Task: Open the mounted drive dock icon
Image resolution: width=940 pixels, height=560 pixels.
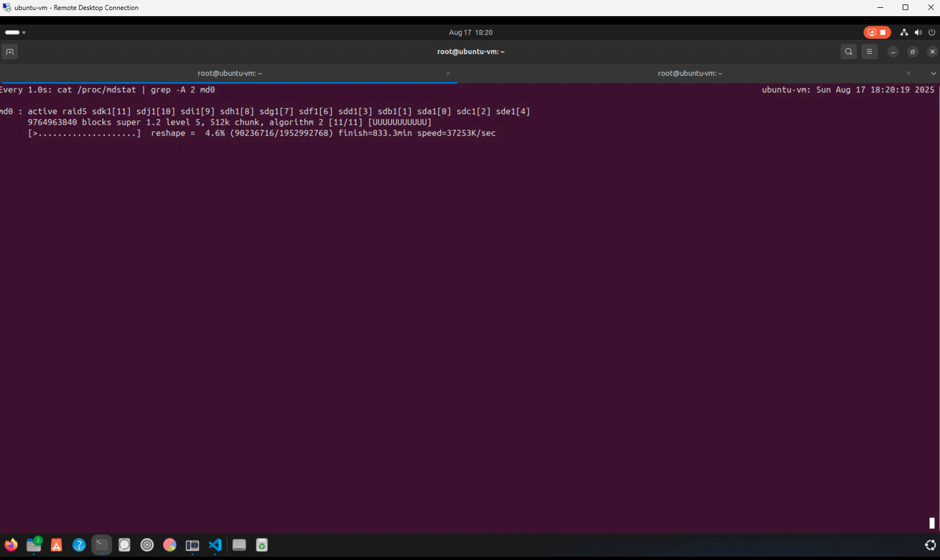Action: [x=239, y=545]
